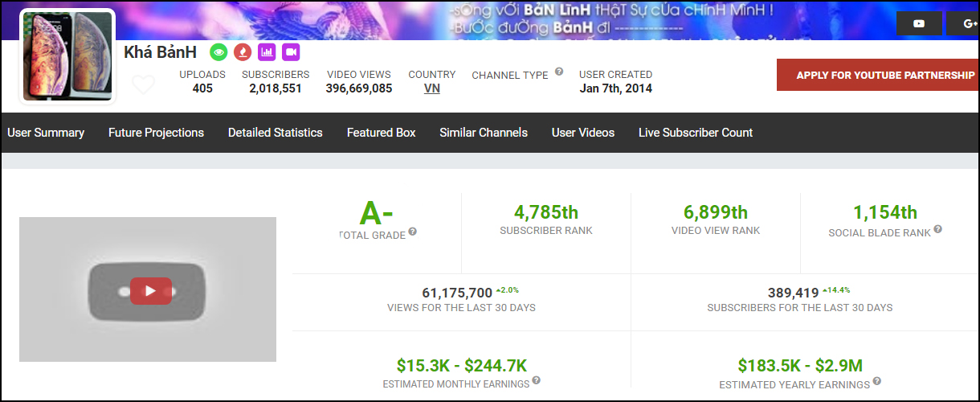
Task: Click the purple video camera icon
Action: click(291, 52)
